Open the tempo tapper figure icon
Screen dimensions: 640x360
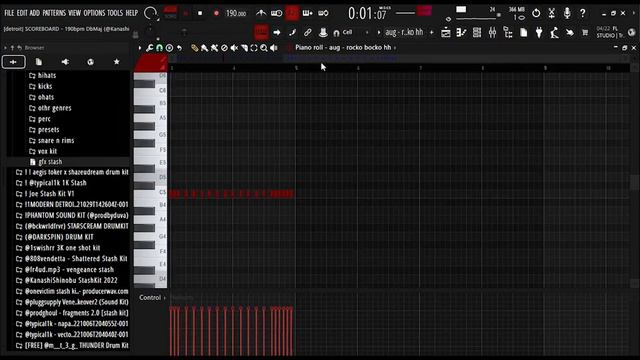click(554, 33)
